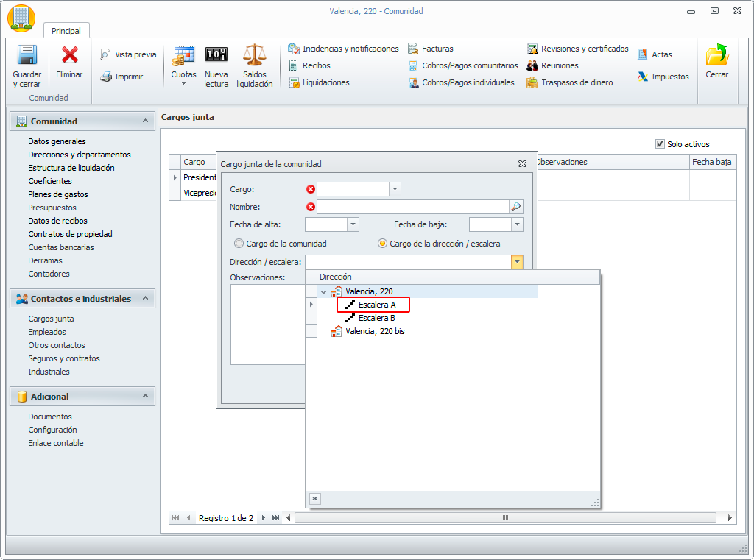
Task: Open Cuentas bancarias link
Action: (61, 247)
